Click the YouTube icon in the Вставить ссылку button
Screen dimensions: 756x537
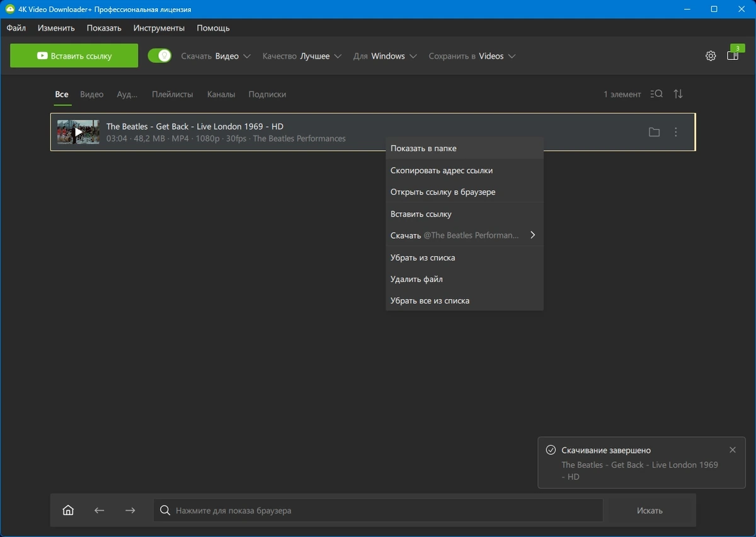[42, 55]
